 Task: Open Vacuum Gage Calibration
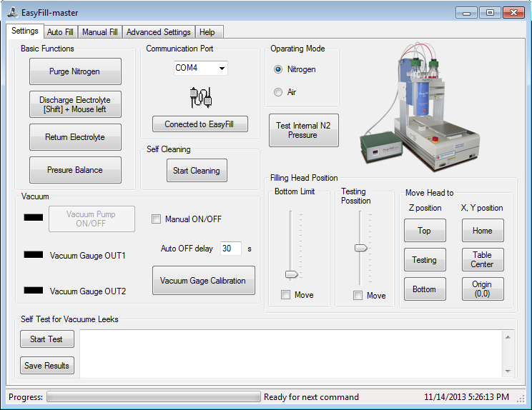click(204, 281)
